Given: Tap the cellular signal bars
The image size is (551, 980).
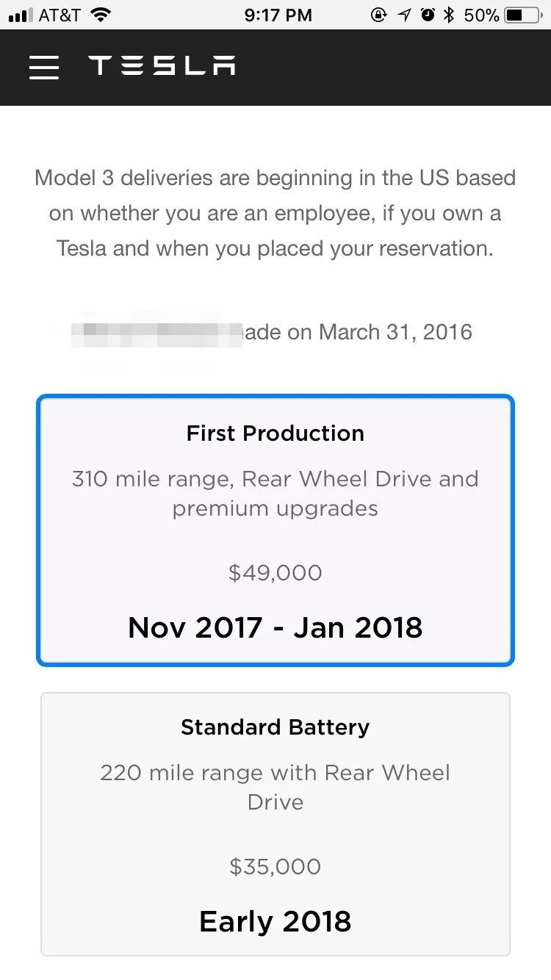Looking at the screenshot, I should pyautogui.click(x=20, y=15).
